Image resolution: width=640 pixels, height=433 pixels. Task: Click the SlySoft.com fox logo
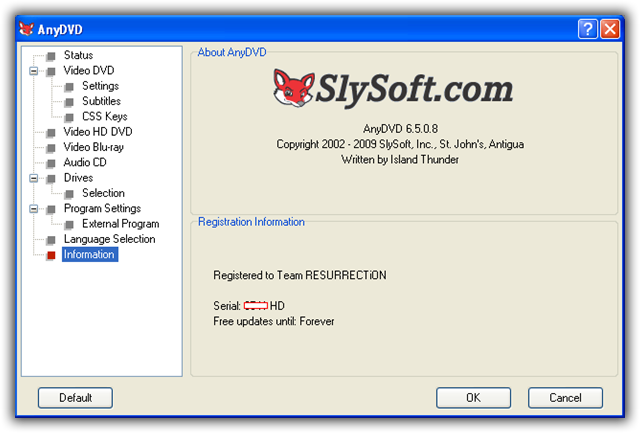pyautogui.click(x=294, y=88)
